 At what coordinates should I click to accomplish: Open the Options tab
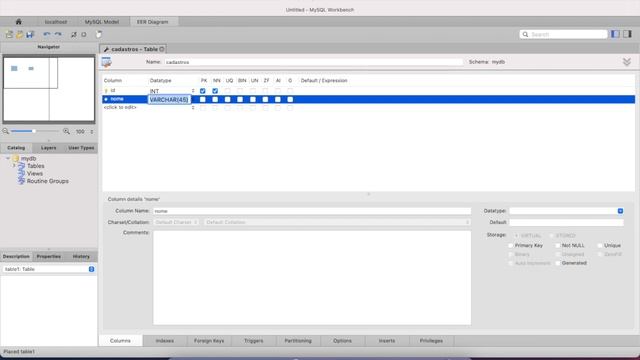[x=342, y=341]
